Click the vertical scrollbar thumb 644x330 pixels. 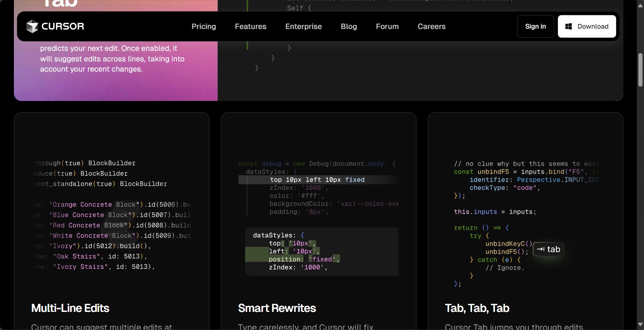pos(640,70)
